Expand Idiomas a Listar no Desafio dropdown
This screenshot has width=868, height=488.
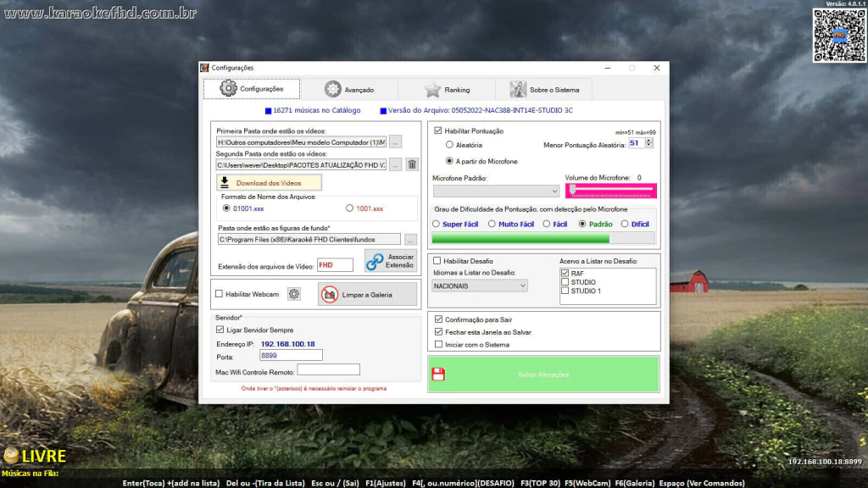pyautogui.click(x=480, y=286)
